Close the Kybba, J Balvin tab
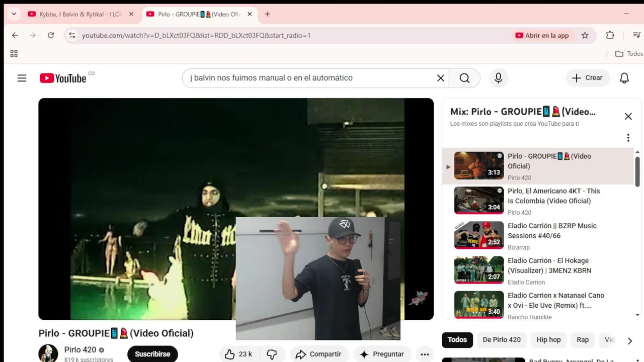The height and width of the screenshot is (362, 644). (x=131, y=14)
